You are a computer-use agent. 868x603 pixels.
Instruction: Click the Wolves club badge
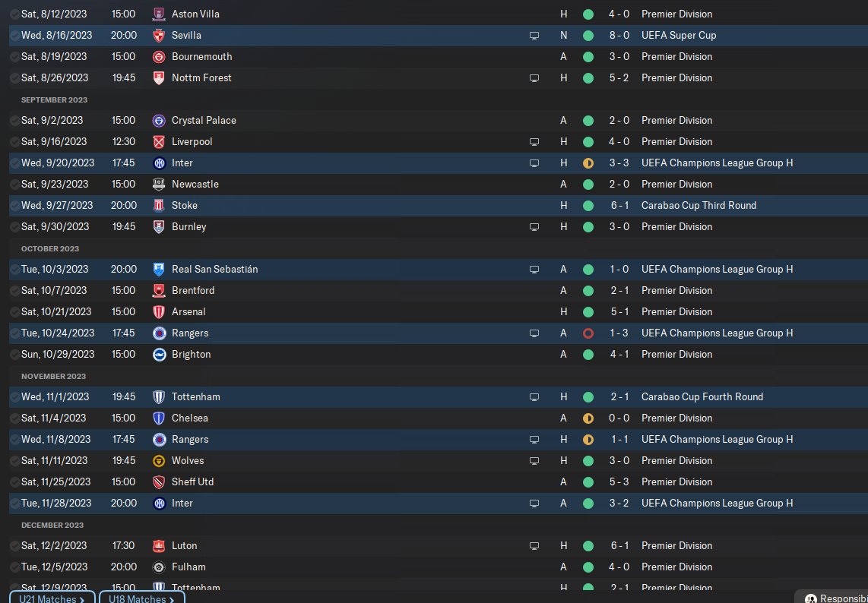[159, 460]
